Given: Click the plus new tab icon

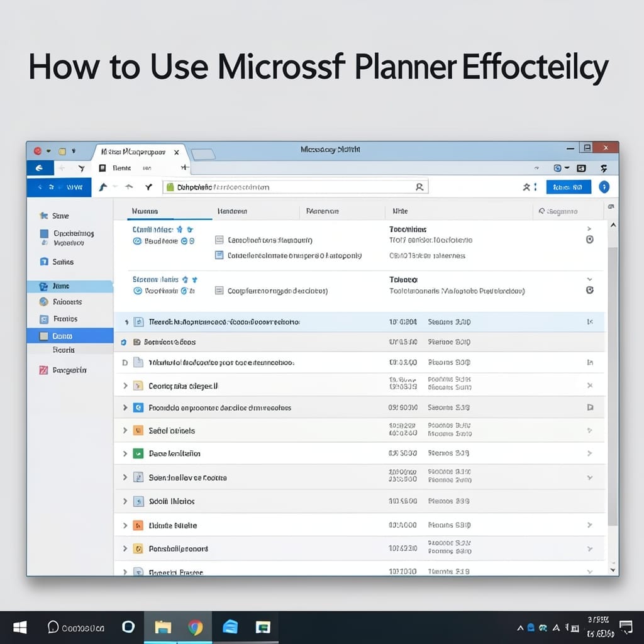Looking at the screenshot, I should pos(185,167).
